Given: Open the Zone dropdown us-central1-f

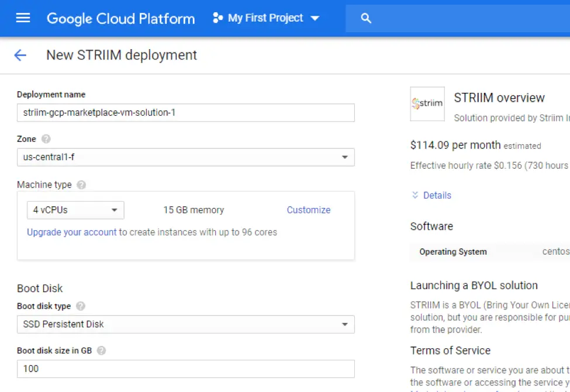Looking at the screenshot, I should point(185,157).
